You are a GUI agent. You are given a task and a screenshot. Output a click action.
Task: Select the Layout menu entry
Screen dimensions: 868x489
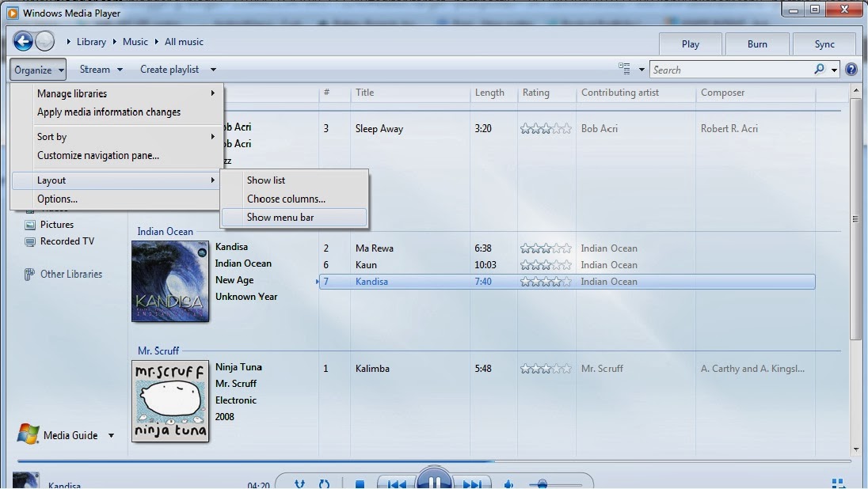116,180
